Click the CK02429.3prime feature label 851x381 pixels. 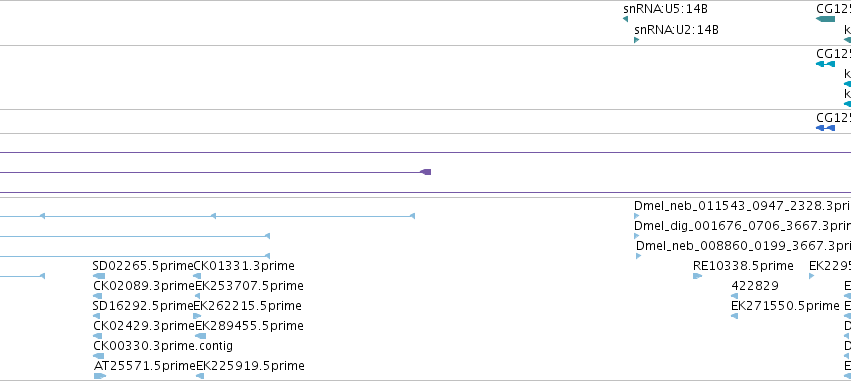126,326
